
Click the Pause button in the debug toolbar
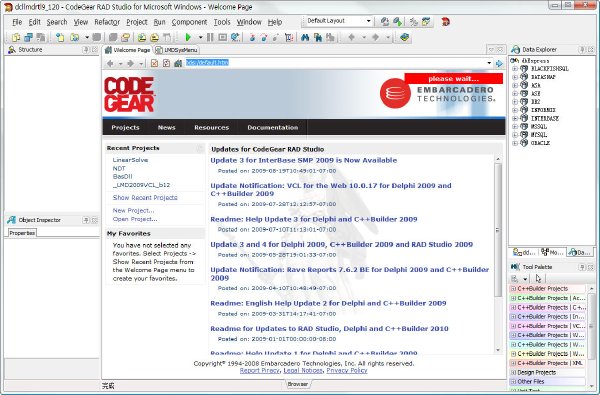coord(210,37)
